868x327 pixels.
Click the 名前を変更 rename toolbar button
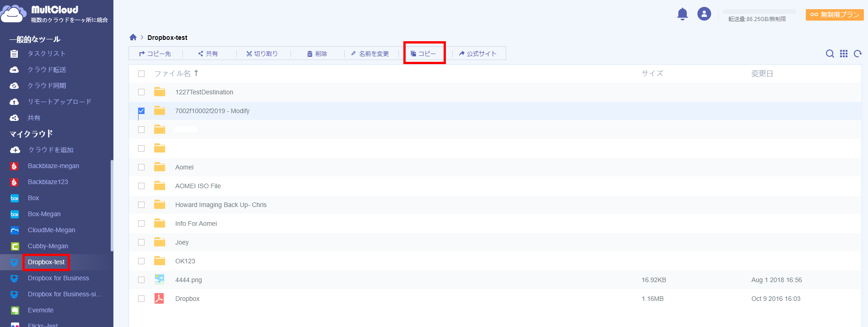click(370, 54)
